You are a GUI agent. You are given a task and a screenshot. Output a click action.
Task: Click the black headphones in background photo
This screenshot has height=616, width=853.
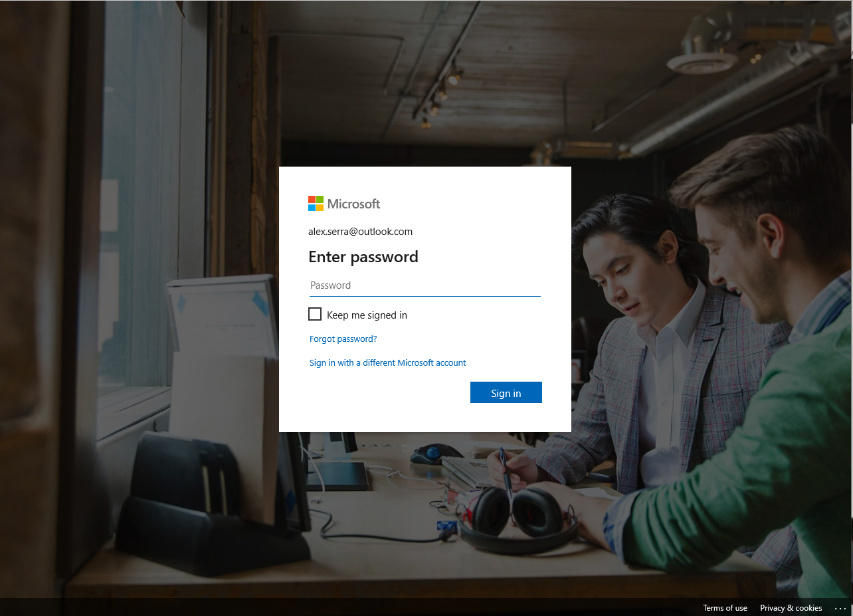518,521
